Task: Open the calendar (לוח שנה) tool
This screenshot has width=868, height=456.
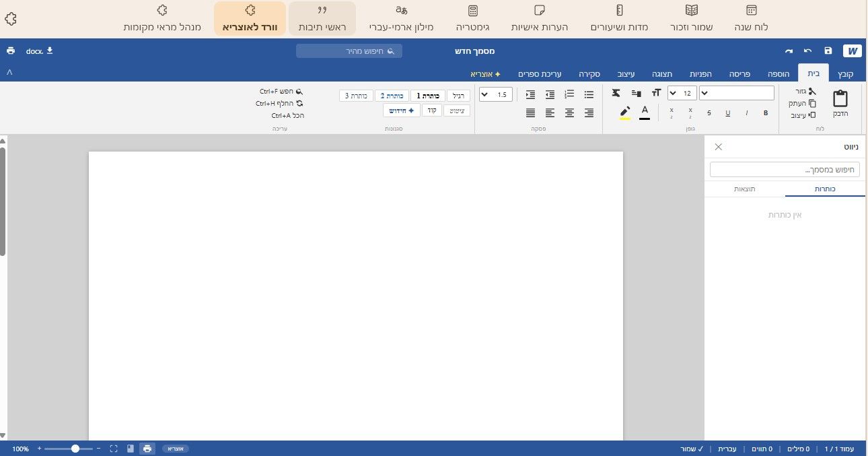Action: pyautogui.click(x=751, y=18)
